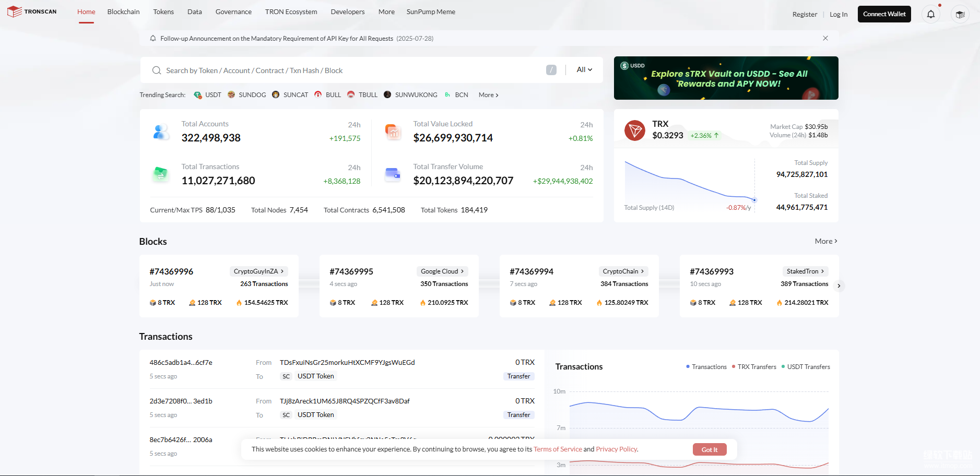Open Terms of Service link
The height and width of the screenshot is (476, 980).
[558, 449]
